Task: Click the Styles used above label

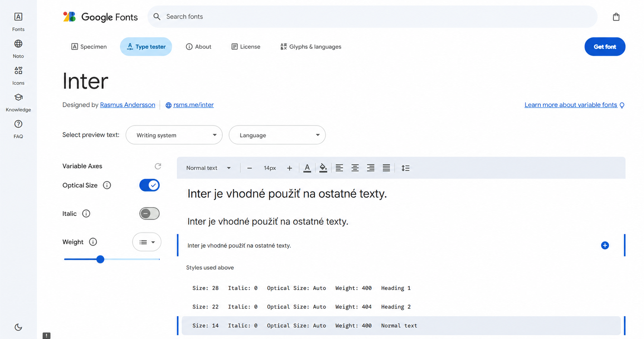Action: [210, 267]
